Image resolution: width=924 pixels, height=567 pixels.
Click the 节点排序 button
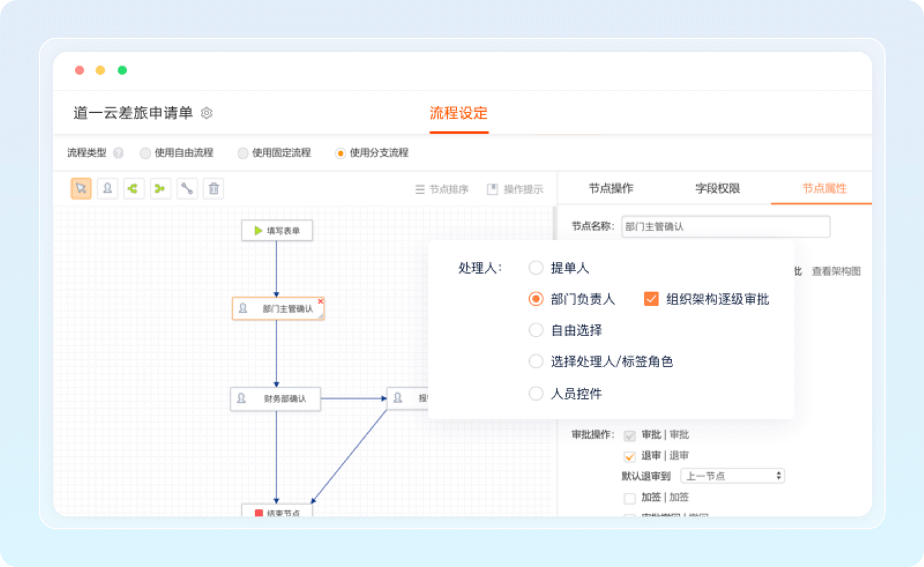[442, 189]
